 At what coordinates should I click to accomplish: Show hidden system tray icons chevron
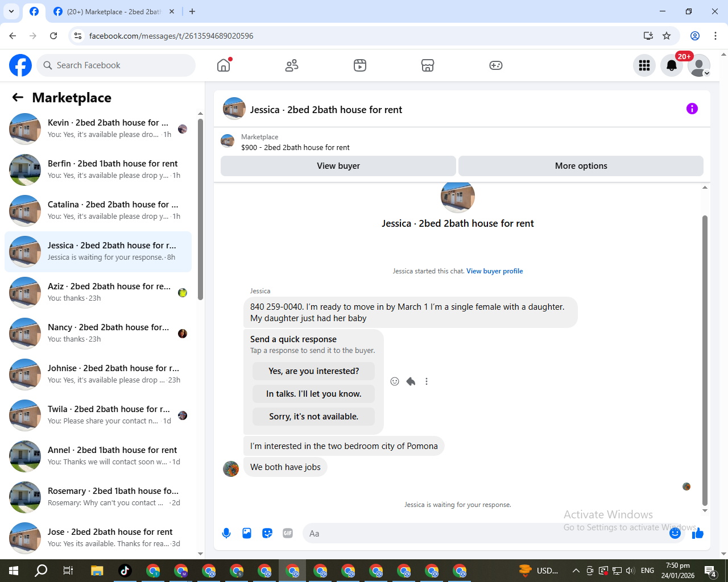576,571
